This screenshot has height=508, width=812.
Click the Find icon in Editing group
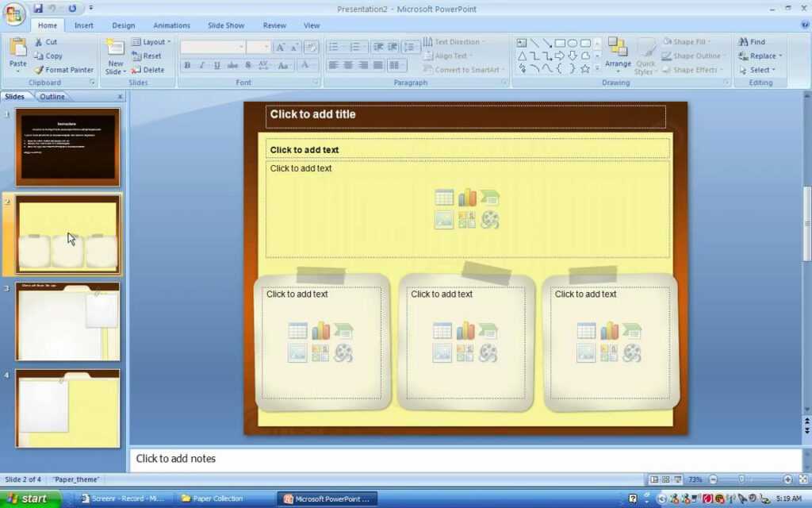756,41
